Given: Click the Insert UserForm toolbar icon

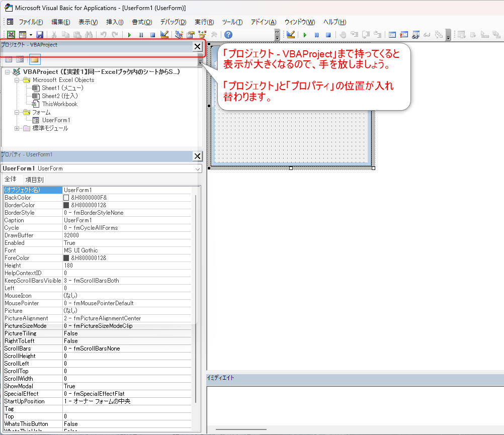Looking at the screenshot, I should point(23,35).
